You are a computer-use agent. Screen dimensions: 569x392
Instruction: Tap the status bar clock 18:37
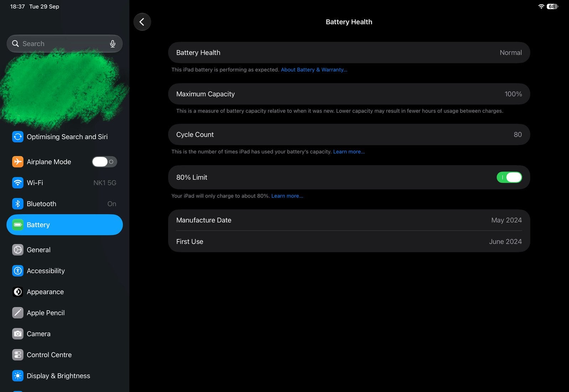point(17,6)
